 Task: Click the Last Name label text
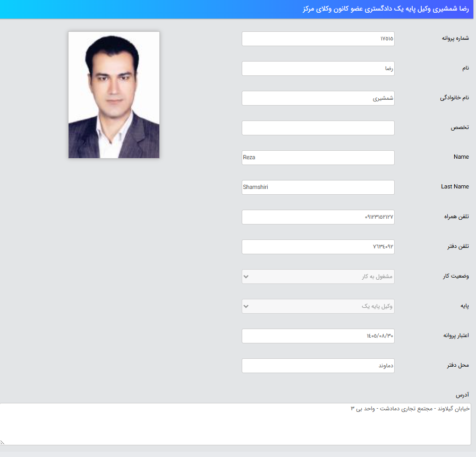click(455, 186)
